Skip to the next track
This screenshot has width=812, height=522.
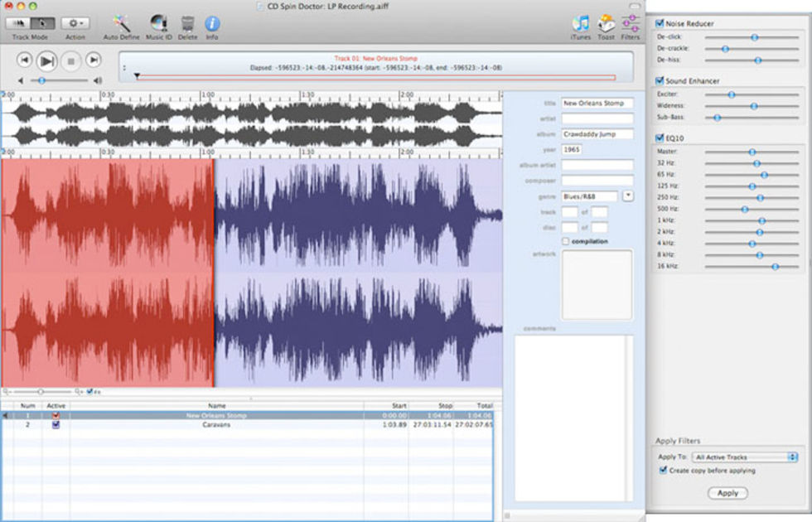pos(94,60)
